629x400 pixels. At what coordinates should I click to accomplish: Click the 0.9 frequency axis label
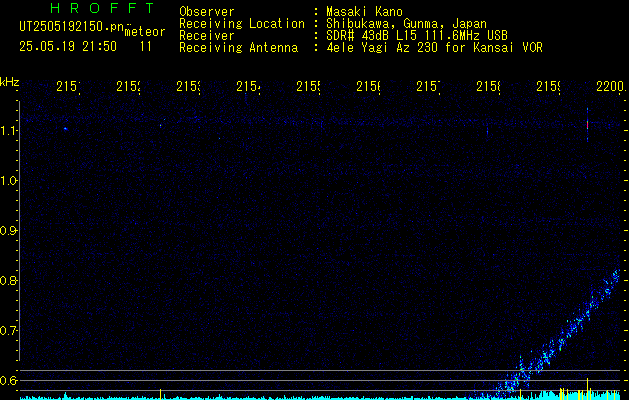tap(7, 231)
